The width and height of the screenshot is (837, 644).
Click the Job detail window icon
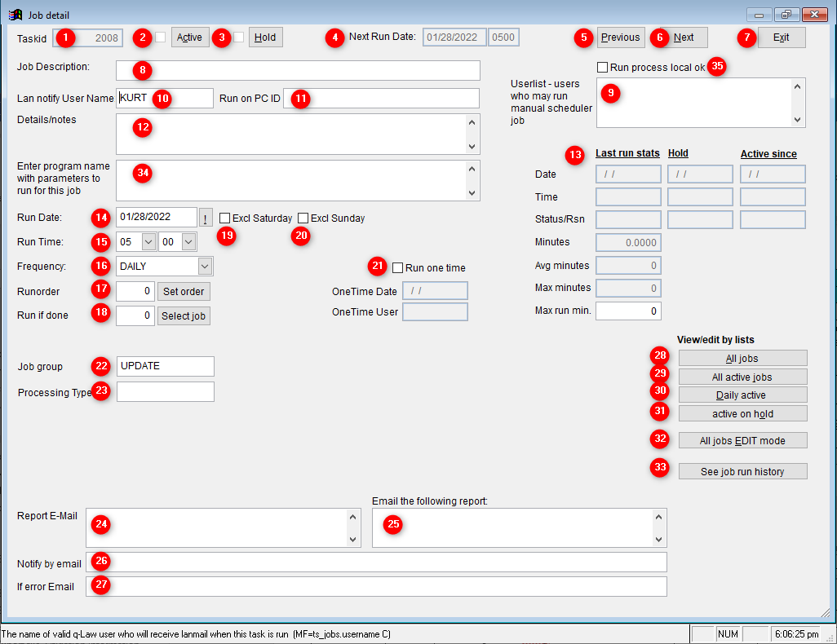15,15
